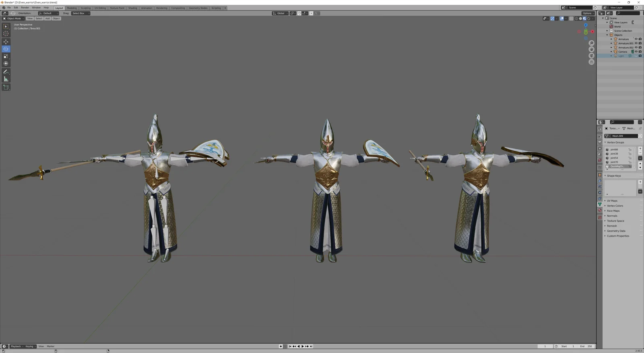Open the Tool properties tab

coord(600,129)
